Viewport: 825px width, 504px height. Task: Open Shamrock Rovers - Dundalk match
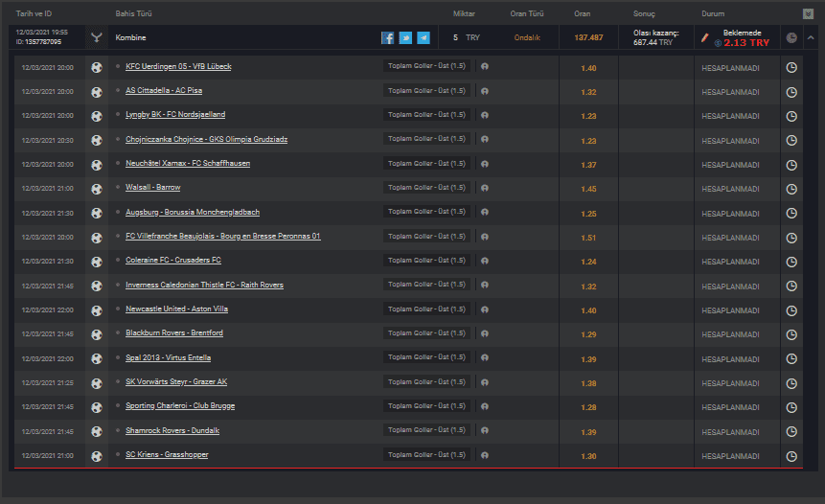172,431
